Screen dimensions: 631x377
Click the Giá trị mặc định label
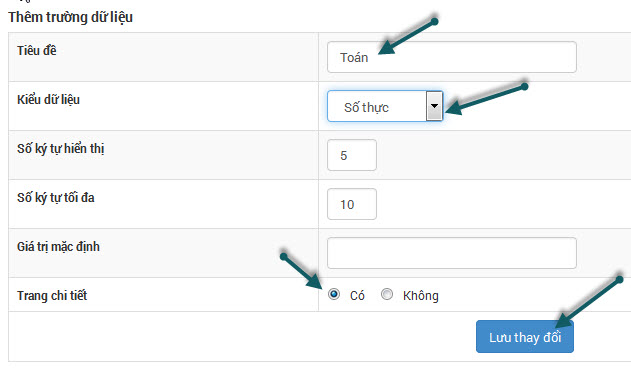58,247
